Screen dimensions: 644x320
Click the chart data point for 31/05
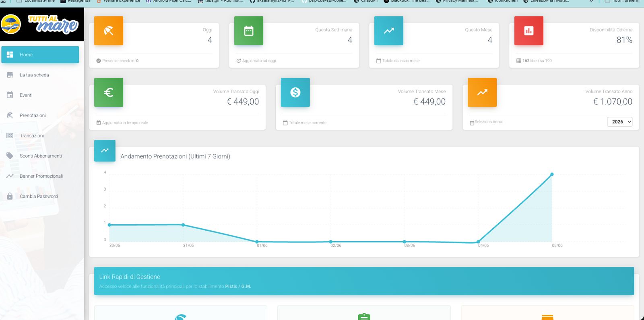point(183,225)
